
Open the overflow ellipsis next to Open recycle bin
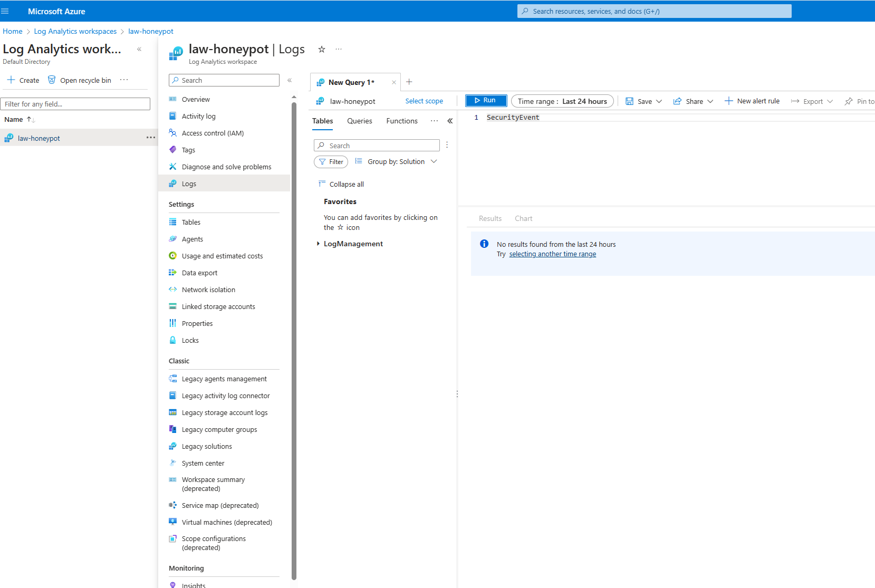pyautogui.click(x=124, y=80)
